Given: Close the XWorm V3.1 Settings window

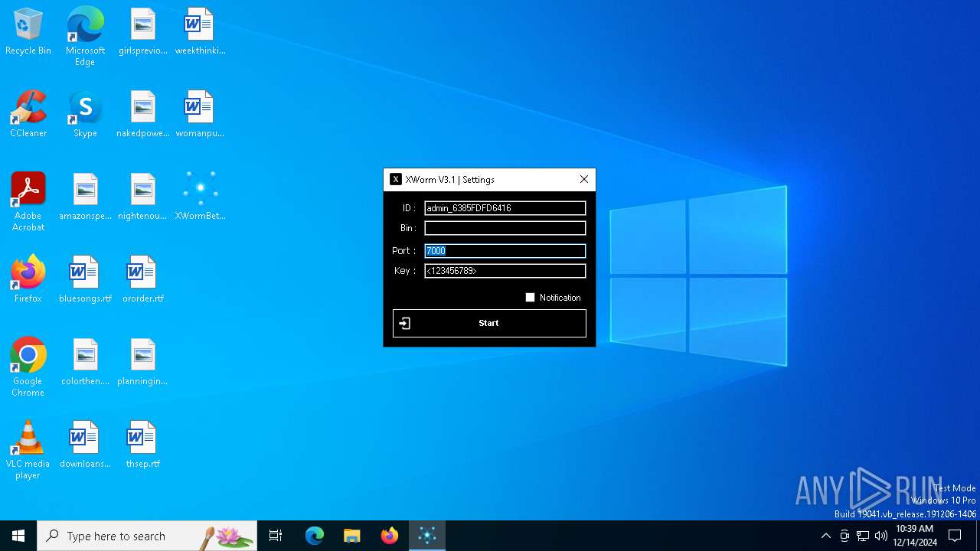Looking at the screenshot, I should 584,179.
